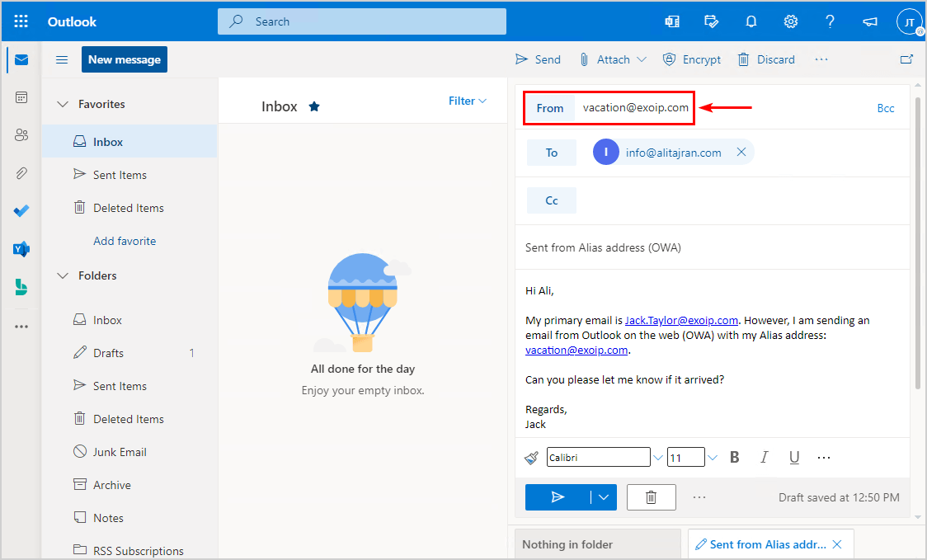The height and width of the screenshot is (560, 927).
Task: Open To Do checkmark app
Action: click(21, 211)
